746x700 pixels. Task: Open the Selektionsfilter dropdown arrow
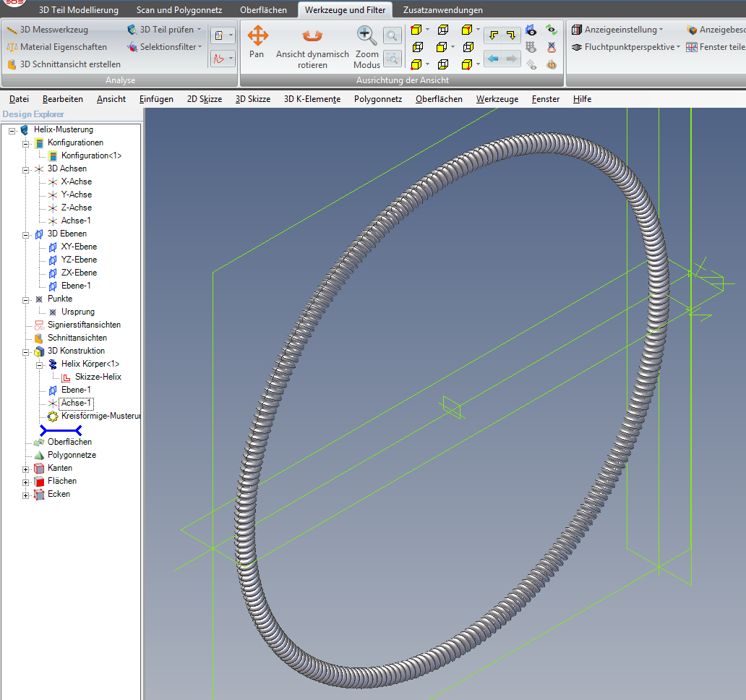click(x=200, y=46)
